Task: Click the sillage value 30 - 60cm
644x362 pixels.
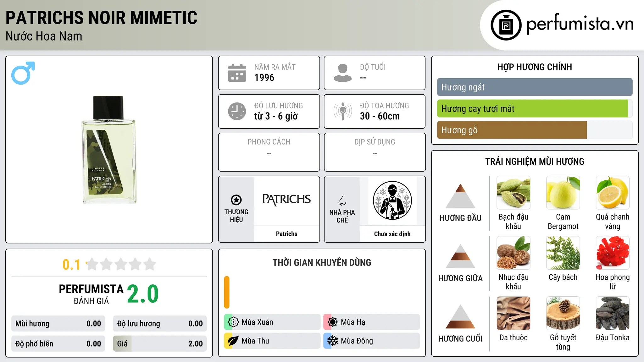Action: click(380, 116)
